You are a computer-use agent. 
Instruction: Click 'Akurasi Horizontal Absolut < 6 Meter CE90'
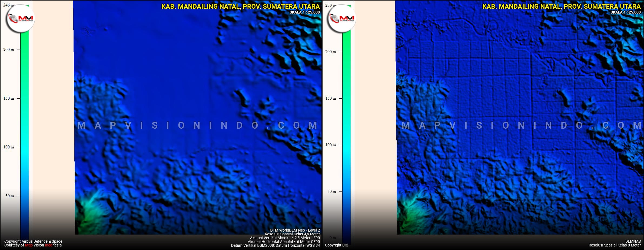(x=284, y=242)
